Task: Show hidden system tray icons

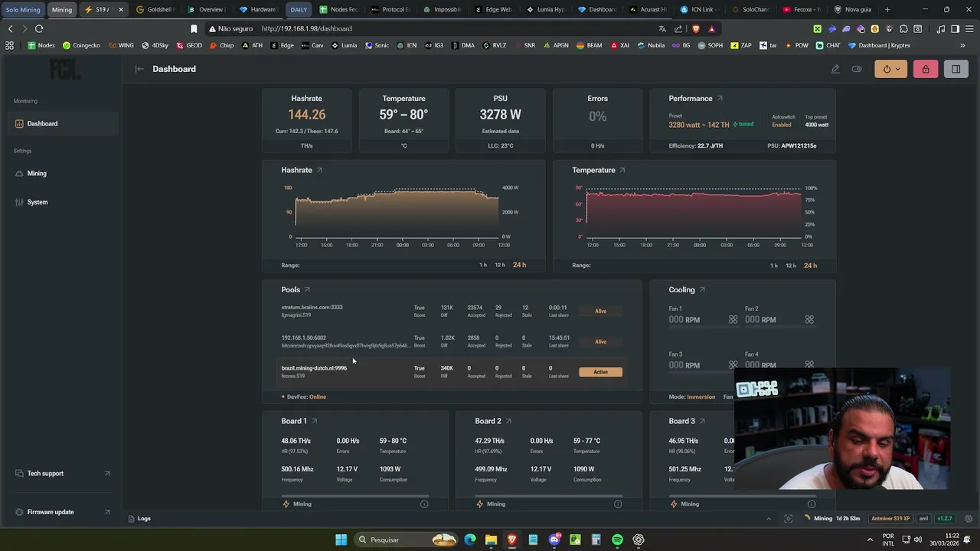Action: (x=870, y=540)
